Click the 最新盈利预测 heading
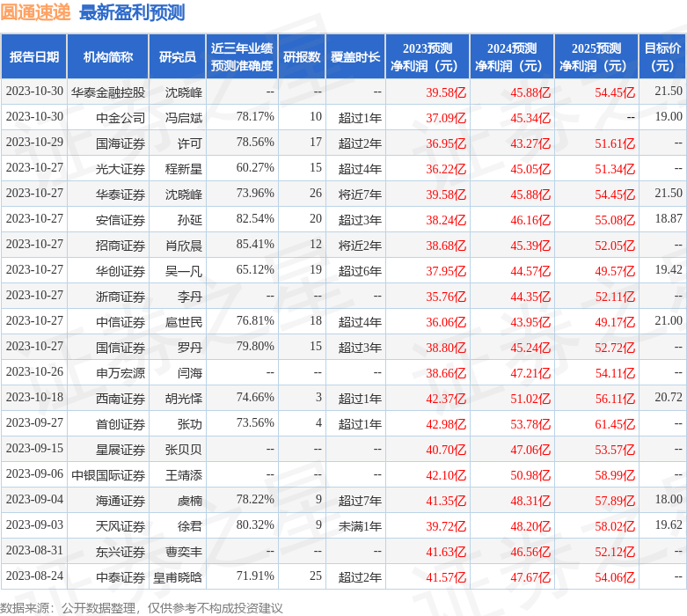Image resolution: width=687 pixels, height=616 pixels. [132, 12]
